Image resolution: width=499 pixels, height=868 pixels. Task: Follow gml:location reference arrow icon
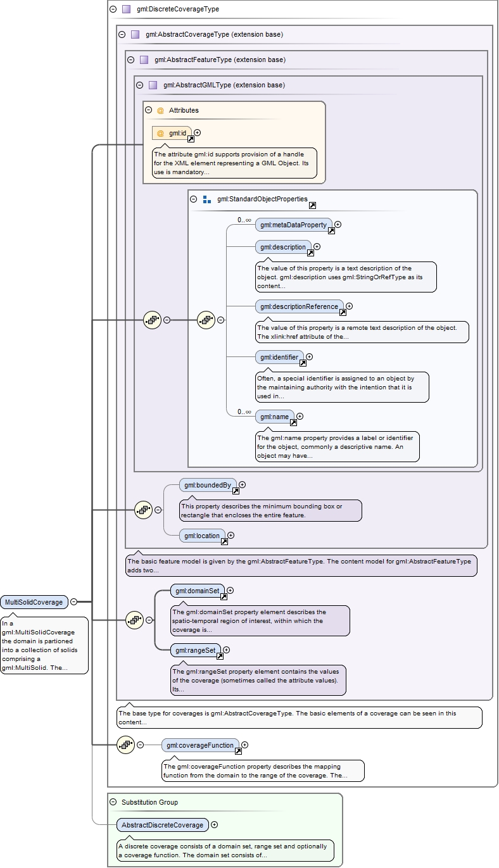point(224,542)
